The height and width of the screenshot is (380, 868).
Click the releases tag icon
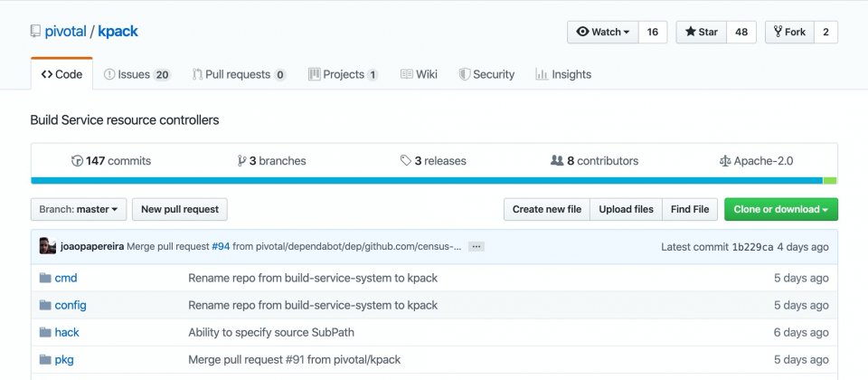pos(406,161)
